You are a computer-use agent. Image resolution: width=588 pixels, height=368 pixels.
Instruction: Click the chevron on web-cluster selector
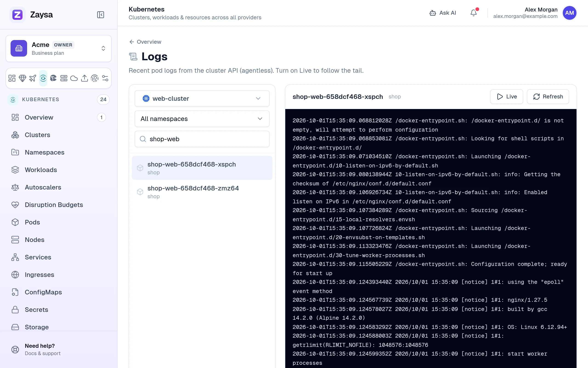click(x=258, y=98)
